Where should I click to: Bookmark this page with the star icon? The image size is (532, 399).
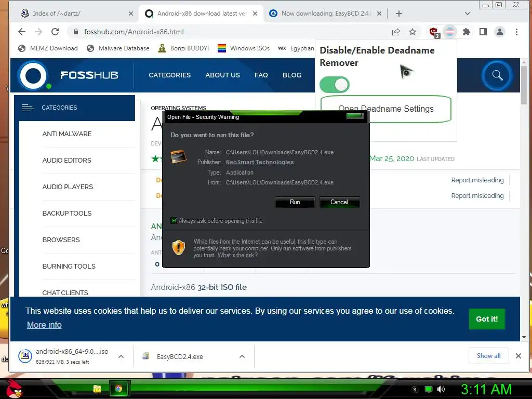[412, 32]
